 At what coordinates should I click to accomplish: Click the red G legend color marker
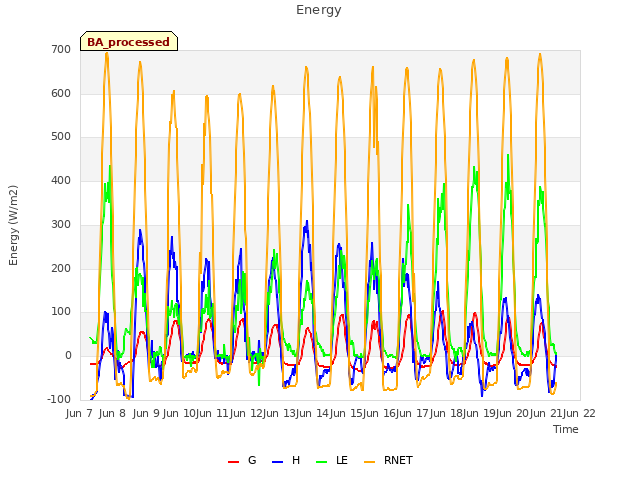click(233, 462)
